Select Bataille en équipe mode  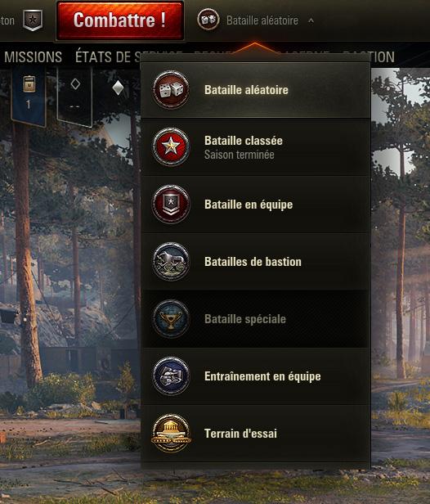(255, 205)
